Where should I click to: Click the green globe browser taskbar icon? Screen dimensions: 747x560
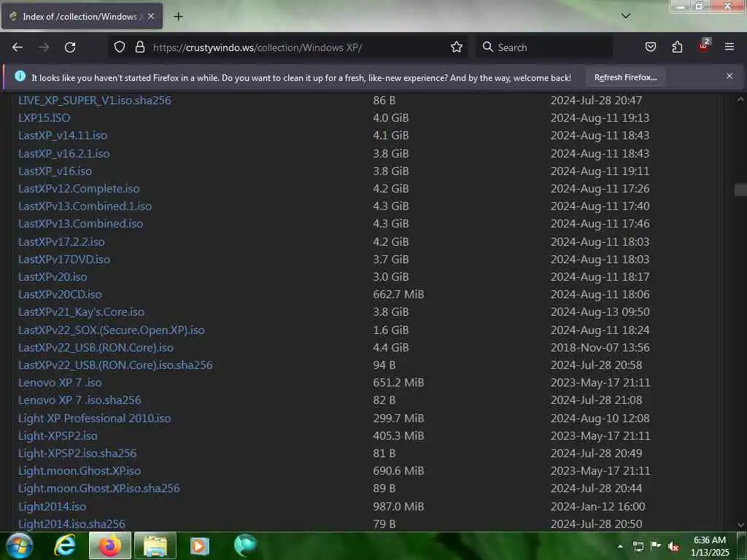245,545
